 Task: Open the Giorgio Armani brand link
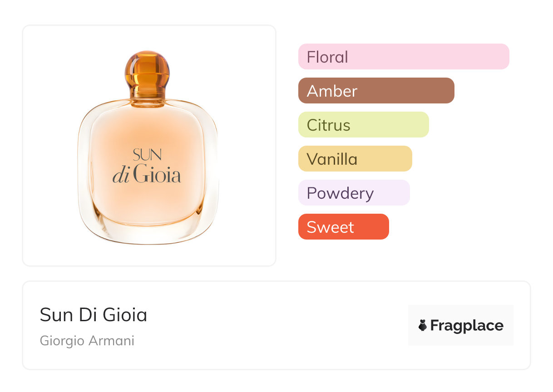pyautogui.click(x=87, y=341)
